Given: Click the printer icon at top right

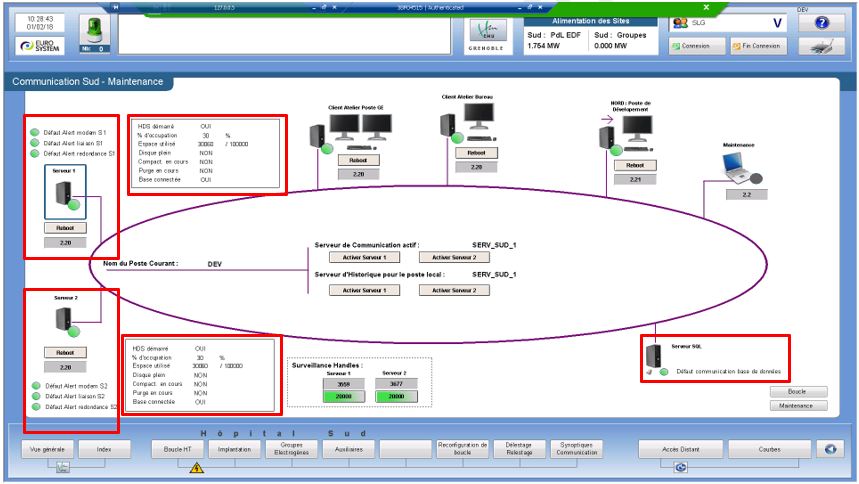Looking at the screenshot, I should (821, 46).
